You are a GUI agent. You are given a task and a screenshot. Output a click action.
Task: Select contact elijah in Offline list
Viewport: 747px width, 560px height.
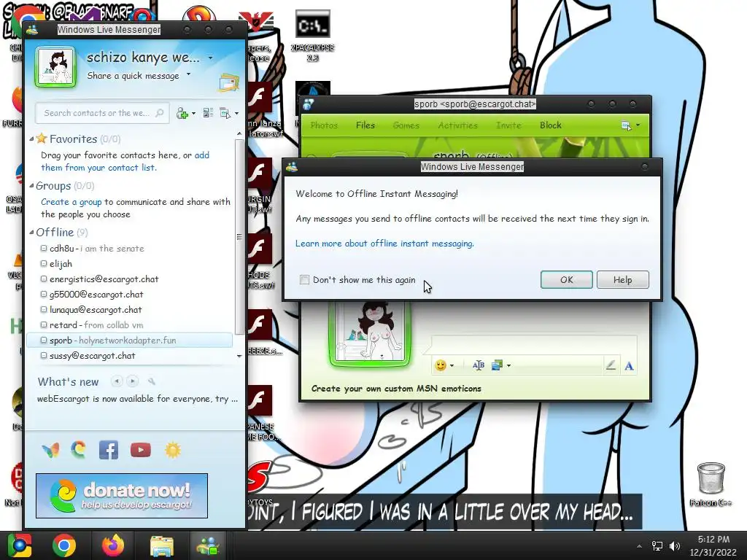coord(130,264)
